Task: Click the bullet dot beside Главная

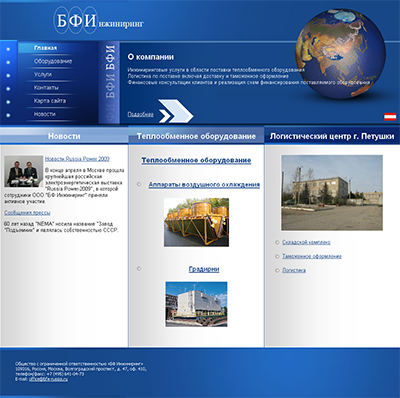Action: (x=8, y=49)
